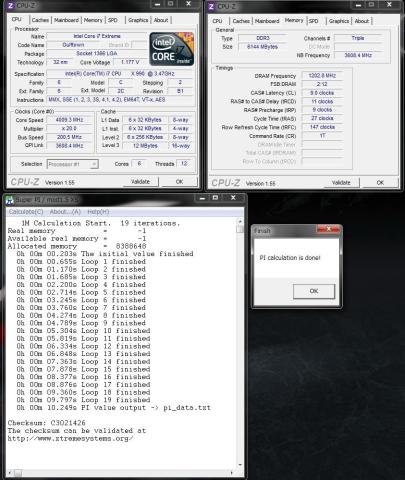405x480 pixels.
Task: Click the Multiplier value x 20.0
Action: tap(69, 129)
